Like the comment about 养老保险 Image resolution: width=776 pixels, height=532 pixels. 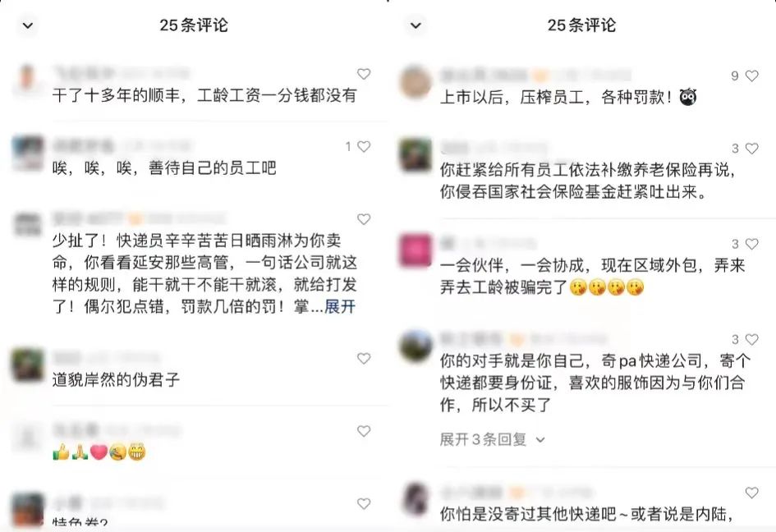coord(751,149)
